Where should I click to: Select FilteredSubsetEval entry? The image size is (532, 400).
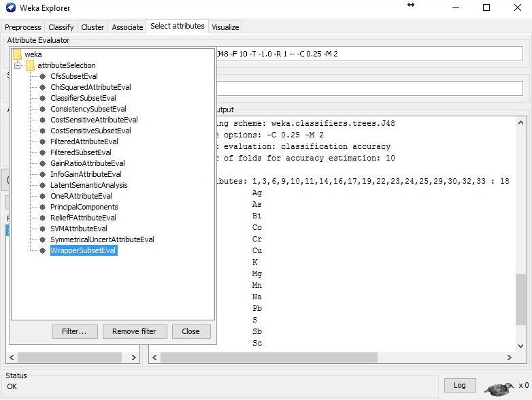[81, 152]
